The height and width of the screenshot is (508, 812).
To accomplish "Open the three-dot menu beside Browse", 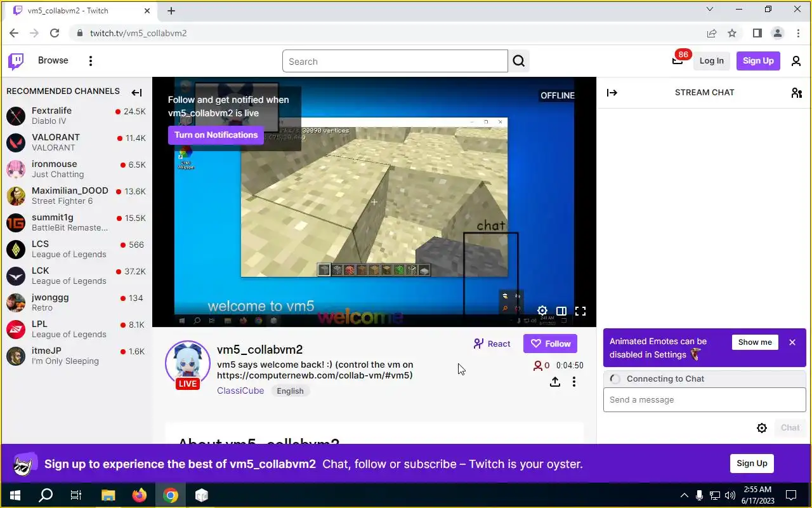I will 91,61.
